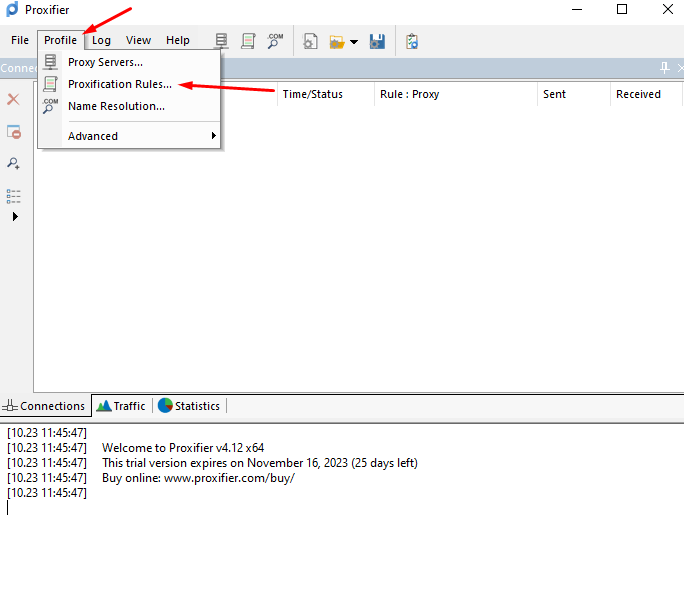This screenshot has width=684, height=603.
Task: Click the trial version expires log line
Action: 260,463
